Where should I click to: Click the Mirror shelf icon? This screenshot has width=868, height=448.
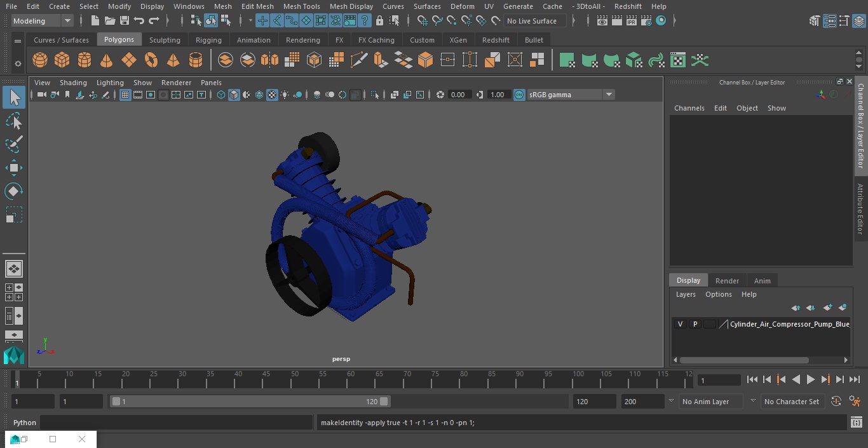coord(269,60)
